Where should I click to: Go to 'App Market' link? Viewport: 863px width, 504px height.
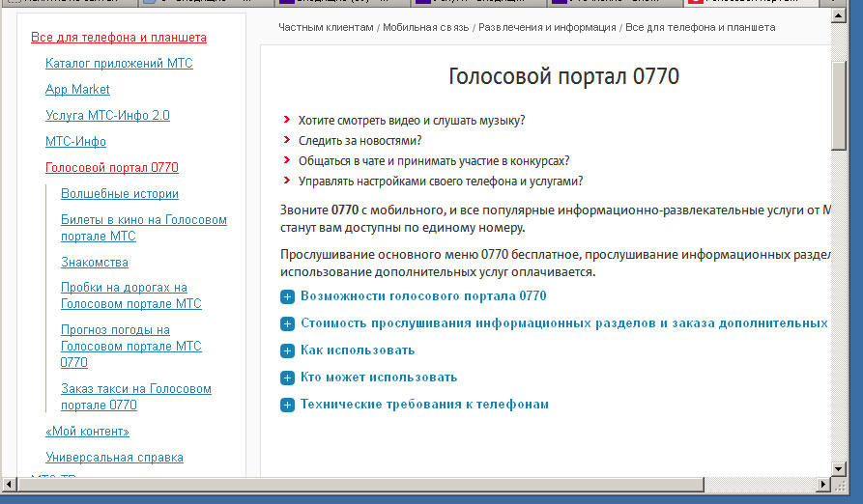coord(77,89)
